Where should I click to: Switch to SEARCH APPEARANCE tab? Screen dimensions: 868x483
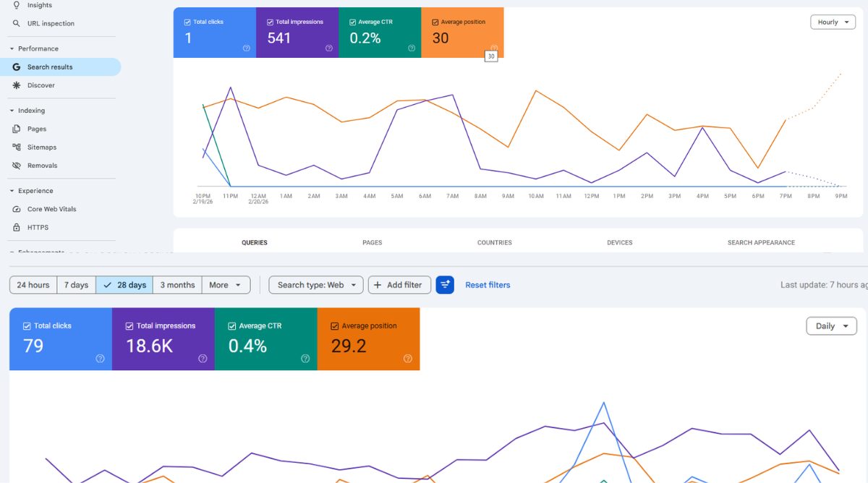tap(761, 243)
